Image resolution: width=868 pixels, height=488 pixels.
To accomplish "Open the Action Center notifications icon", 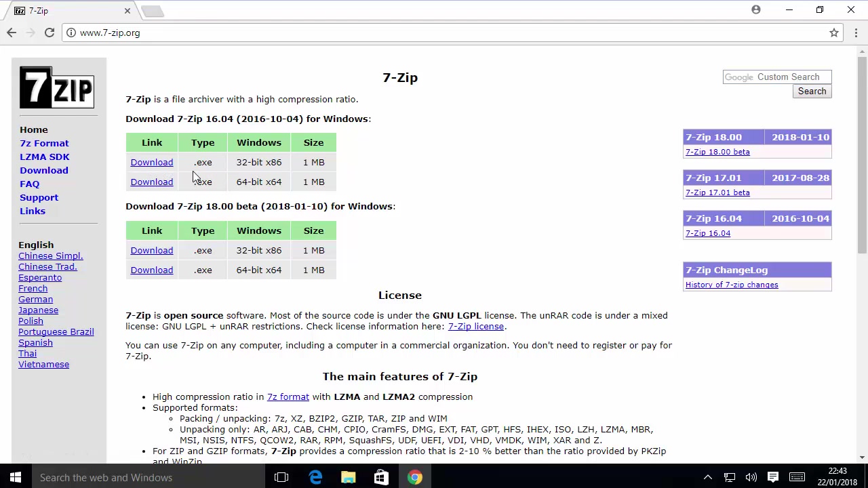I will coord(772,477).
